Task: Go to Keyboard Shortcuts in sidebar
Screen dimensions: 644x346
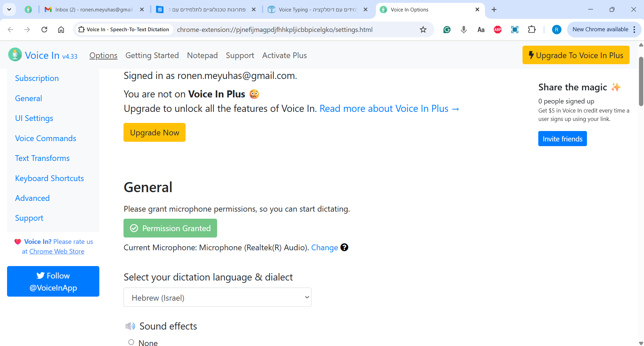Action: [50, 178]
